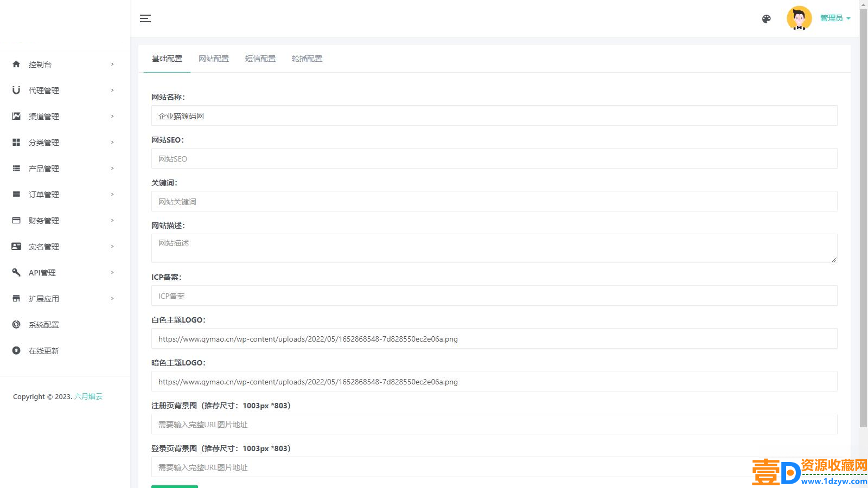Click the 网站SEO input field
The width and height of the screenshot is (868, 488).
tap(494, 158)
